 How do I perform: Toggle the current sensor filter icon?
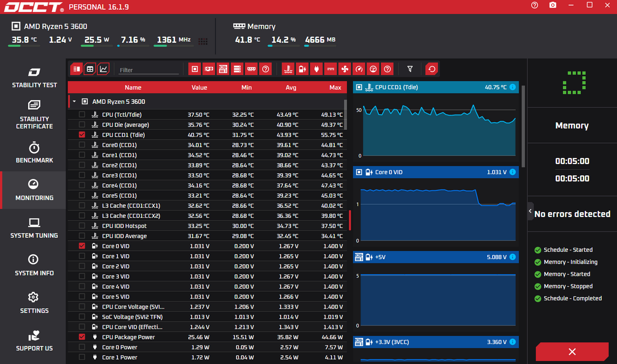(x=331, y=69)
